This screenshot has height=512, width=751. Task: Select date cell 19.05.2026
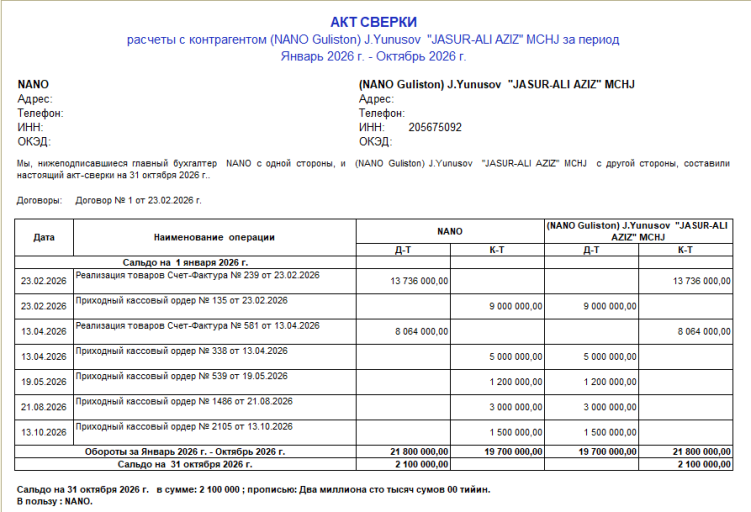tap(44, 382)
